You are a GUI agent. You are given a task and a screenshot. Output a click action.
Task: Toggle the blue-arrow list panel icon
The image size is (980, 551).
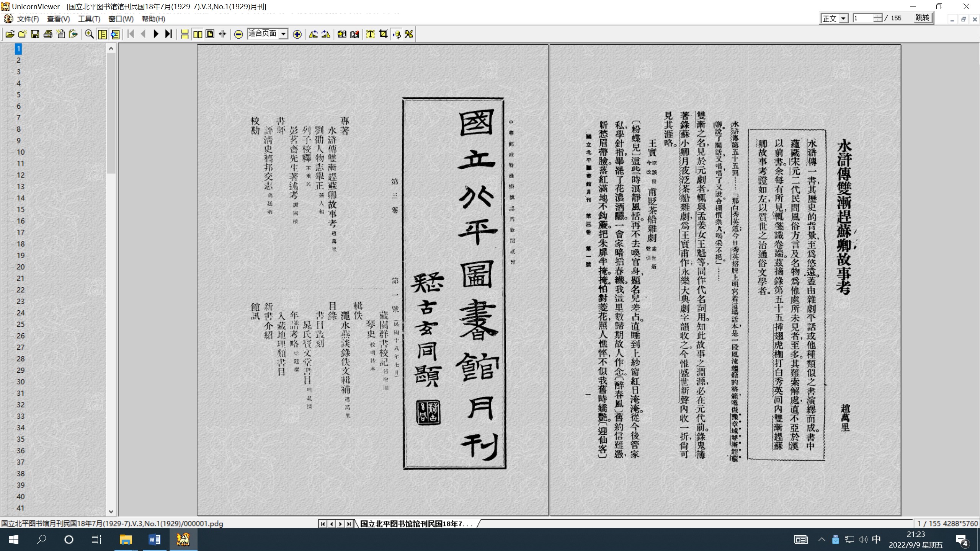coord(115,34)
